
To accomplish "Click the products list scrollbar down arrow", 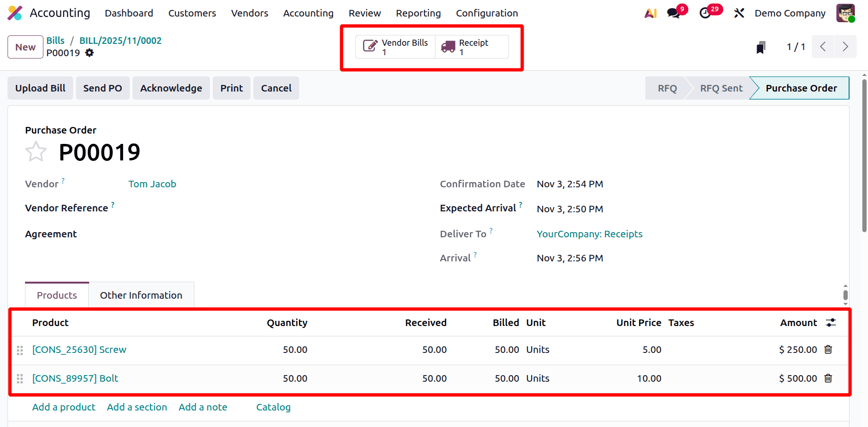I will point(845,304).
